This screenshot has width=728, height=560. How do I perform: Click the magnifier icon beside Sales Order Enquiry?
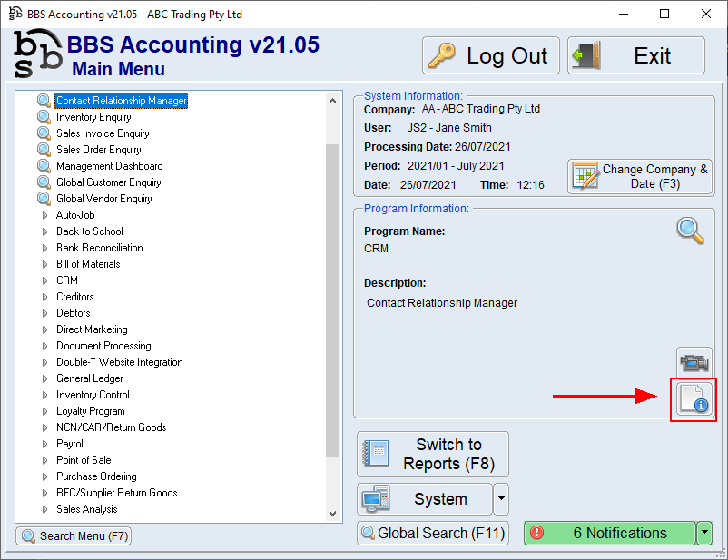tap(44, 150)
